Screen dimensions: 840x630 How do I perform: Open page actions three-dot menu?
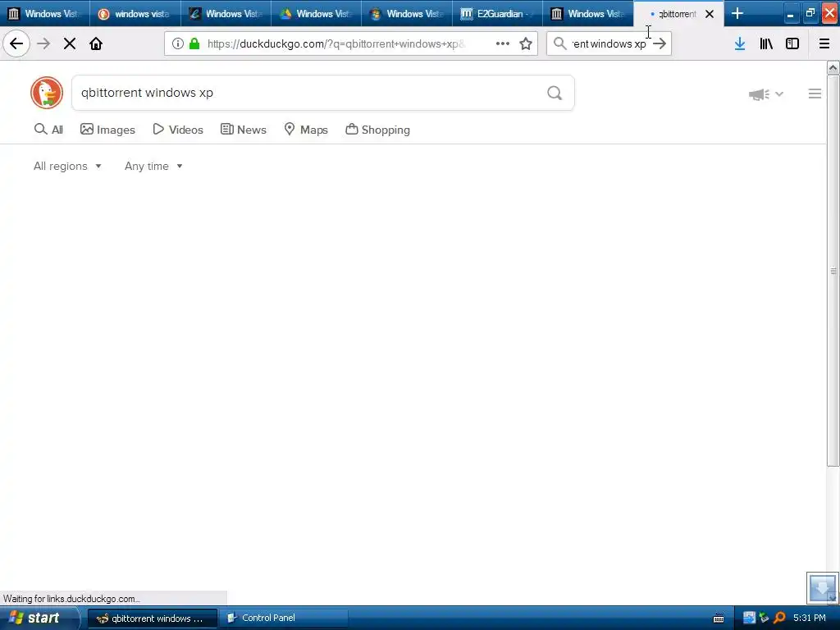(503, 43)
